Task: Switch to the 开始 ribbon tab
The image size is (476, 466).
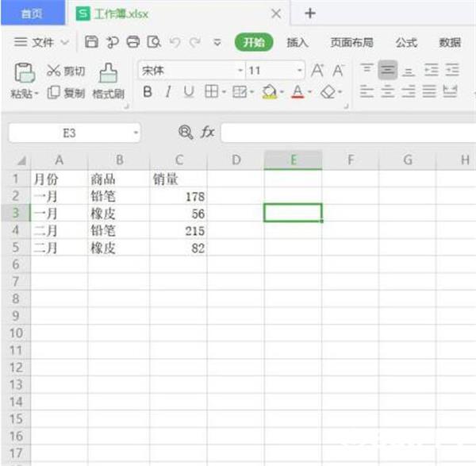Action: click(254, 42)
